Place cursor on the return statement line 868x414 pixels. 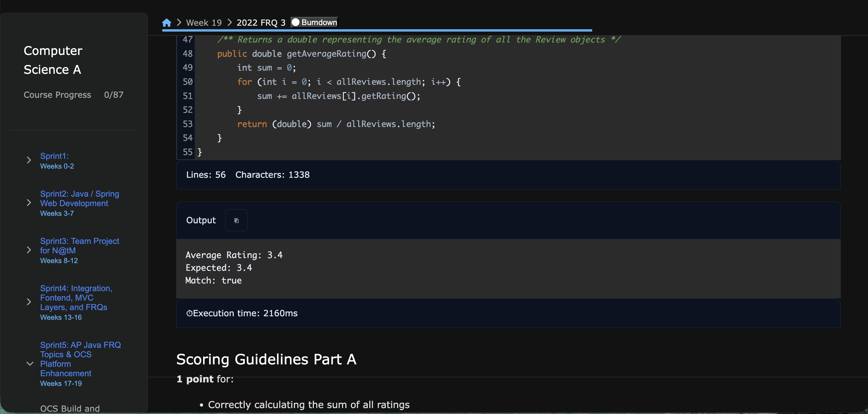tap(336, 124)
